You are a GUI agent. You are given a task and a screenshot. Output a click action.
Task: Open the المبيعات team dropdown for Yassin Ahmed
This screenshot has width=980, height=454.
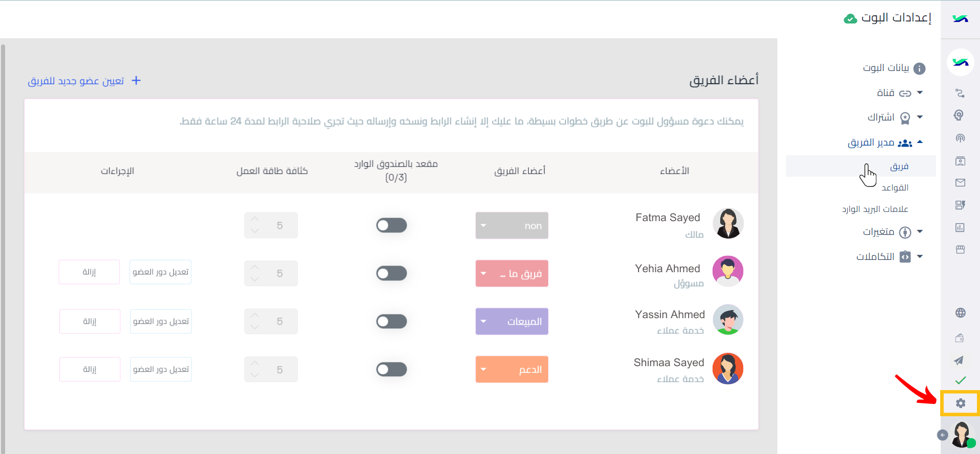click(x=512, y=321)
